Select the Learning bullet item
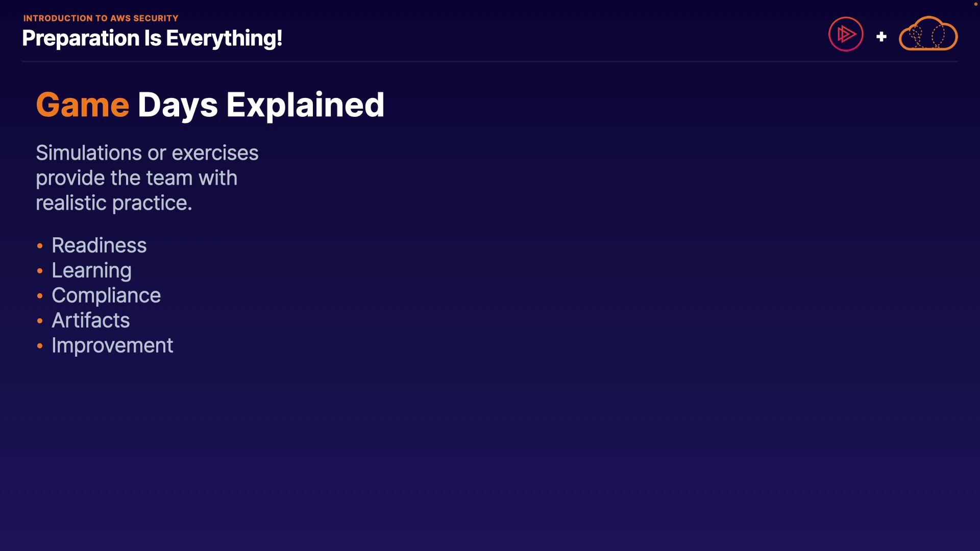 91,270
